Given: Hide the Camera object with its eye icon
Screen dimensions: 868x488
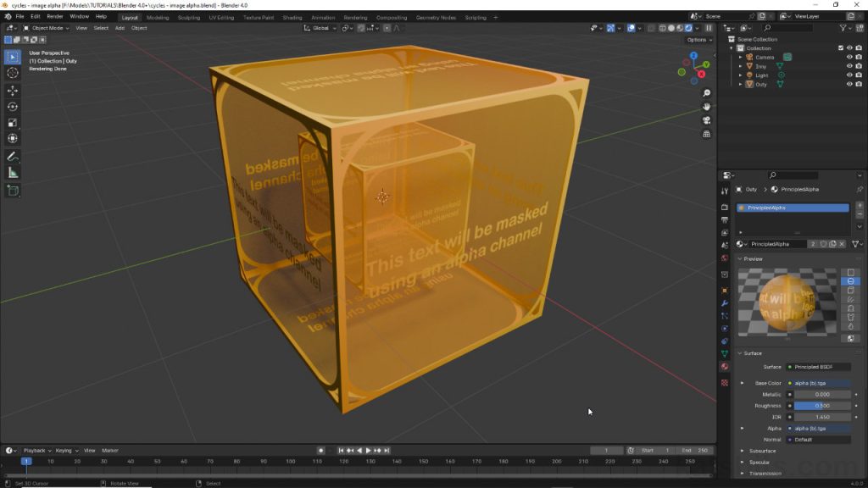Looking at the screenshot, I should [849, 57].
